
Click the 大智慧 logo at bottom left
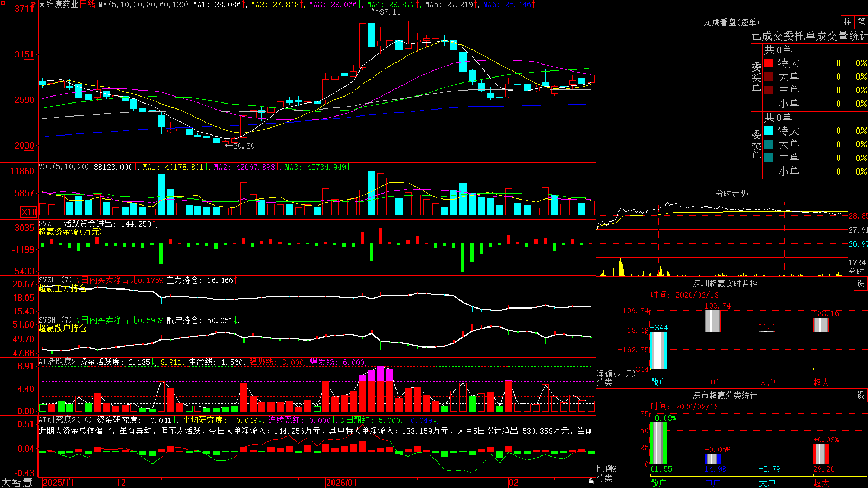(x=17, y=483)
